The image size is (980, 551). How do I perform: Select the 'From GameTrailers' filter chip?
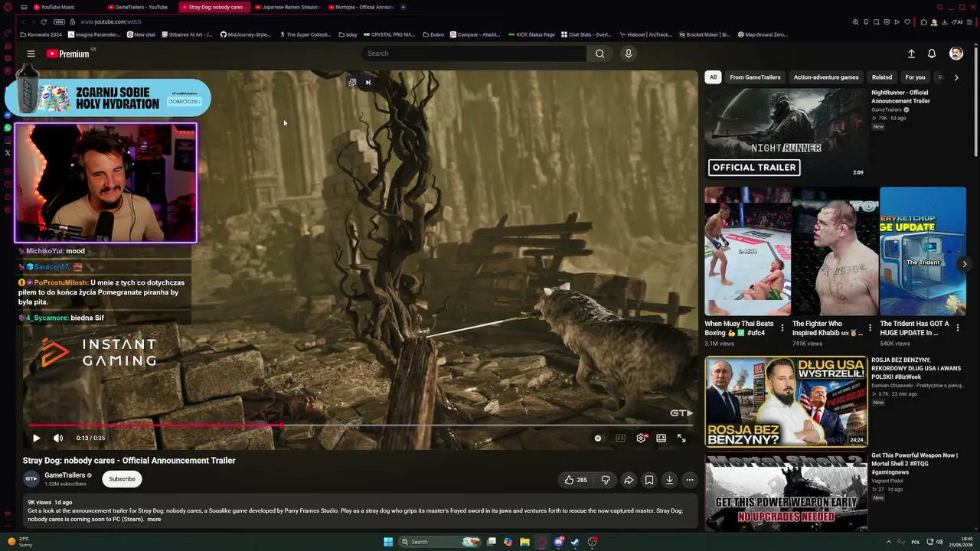point(755,77)
